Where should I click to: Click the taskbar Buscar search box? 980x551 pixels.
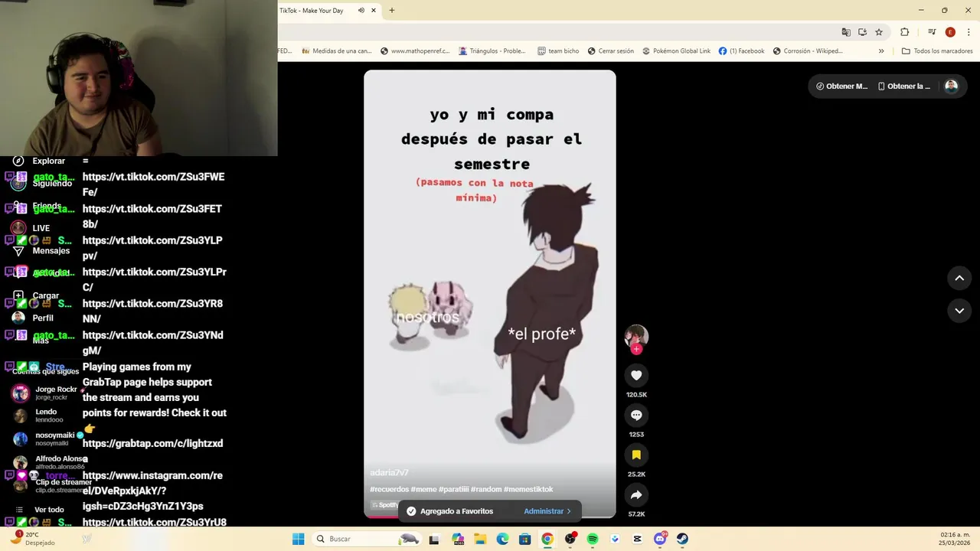click(367, 539)
